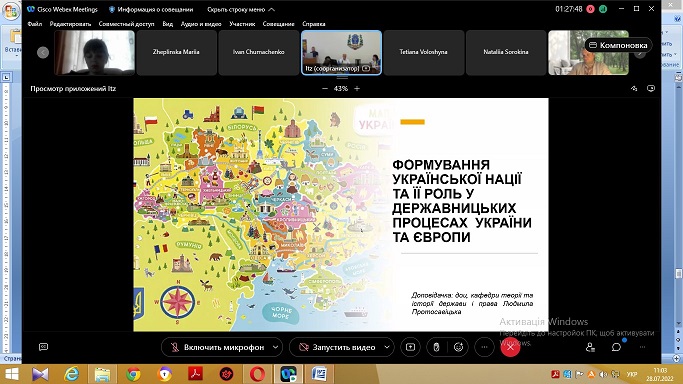Viewport: 683px width, 384px height.
Task: Raise hand using the hand icon
Action: coord(436,347)
